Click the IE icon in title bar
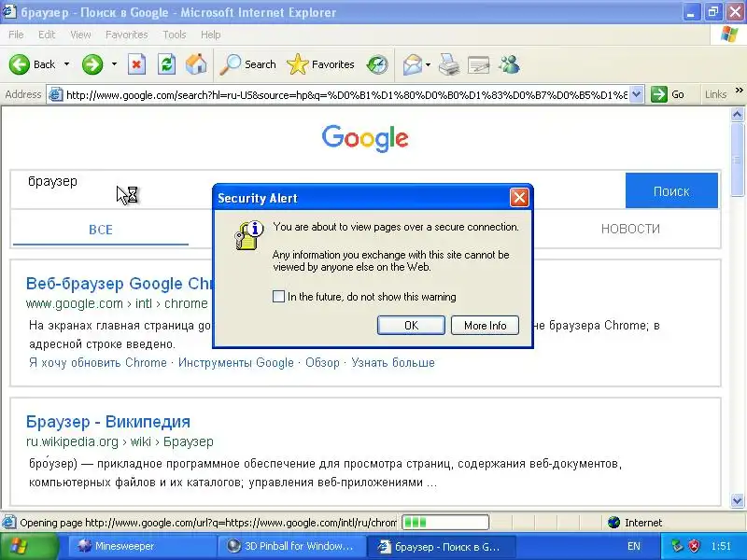Viewport: 747px width, 560px height. tap(9, 11)
